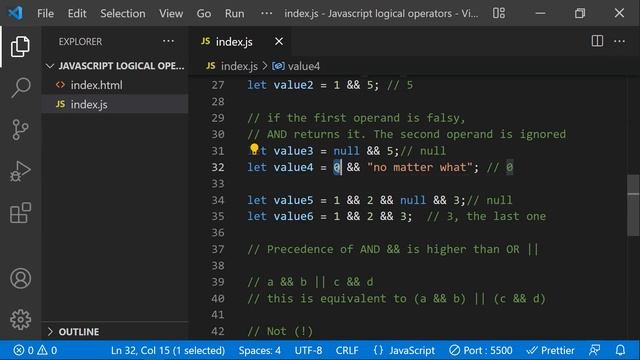Click the Prettier status item
Screen dimensions: 640x360
pos(550,350)
